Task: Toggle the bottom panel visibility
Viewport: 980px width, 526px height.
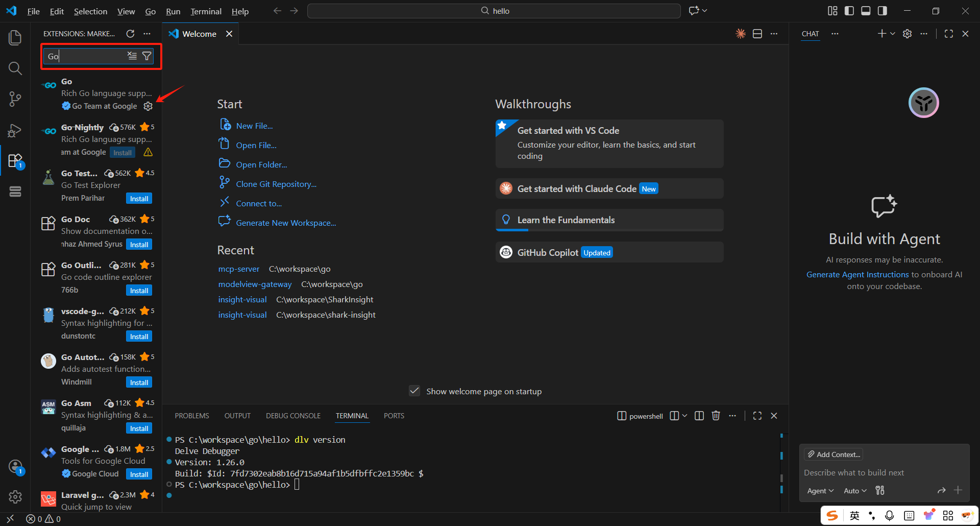Action: point(866,11)
